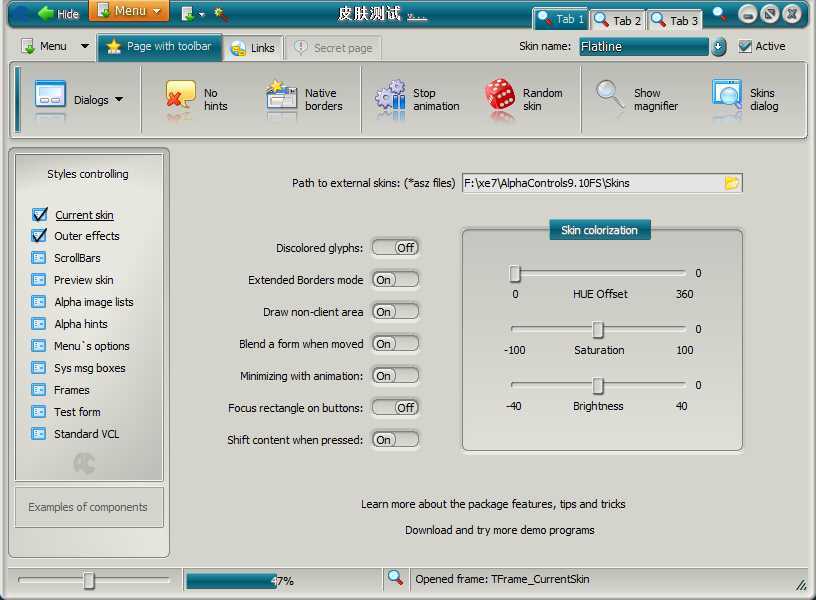Viewport: 816px width, 600px height.
Task: Turn off Extended Borders mode switch
Action: [395, 280]
